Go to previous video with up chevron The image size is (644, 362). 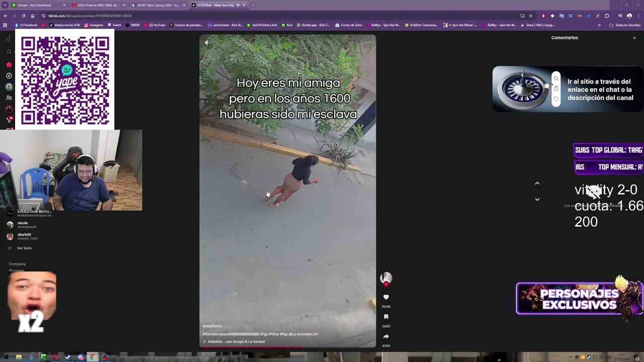(x=537, y=184)
